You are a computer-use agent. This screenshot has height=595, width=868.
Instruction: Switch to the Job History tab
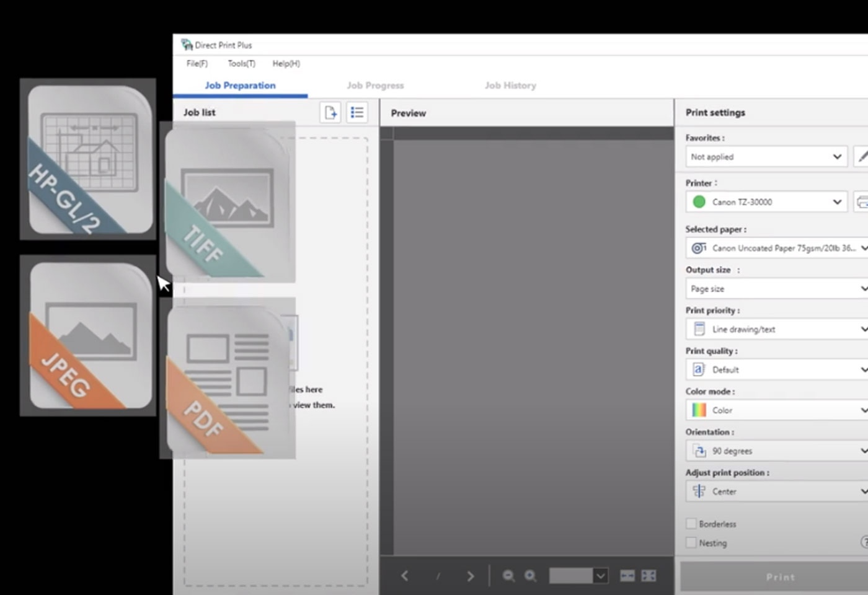[510, 86]
